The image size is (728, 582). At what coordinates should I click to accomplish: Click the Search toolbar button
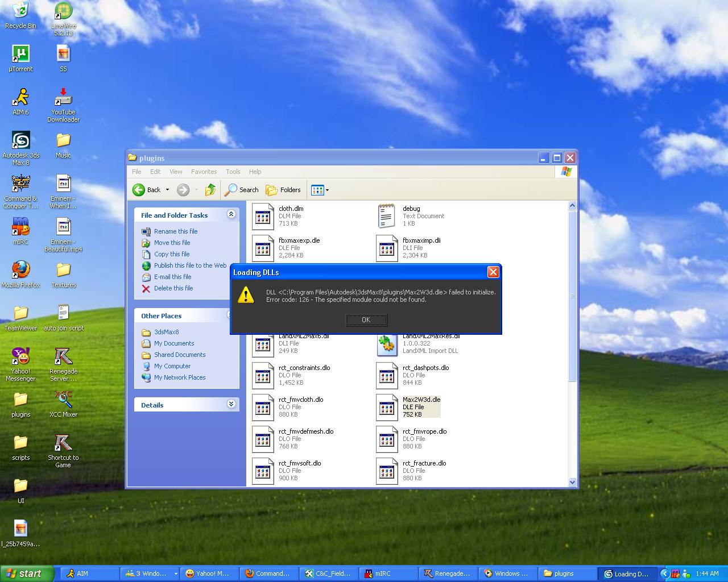tap(242, 190)
